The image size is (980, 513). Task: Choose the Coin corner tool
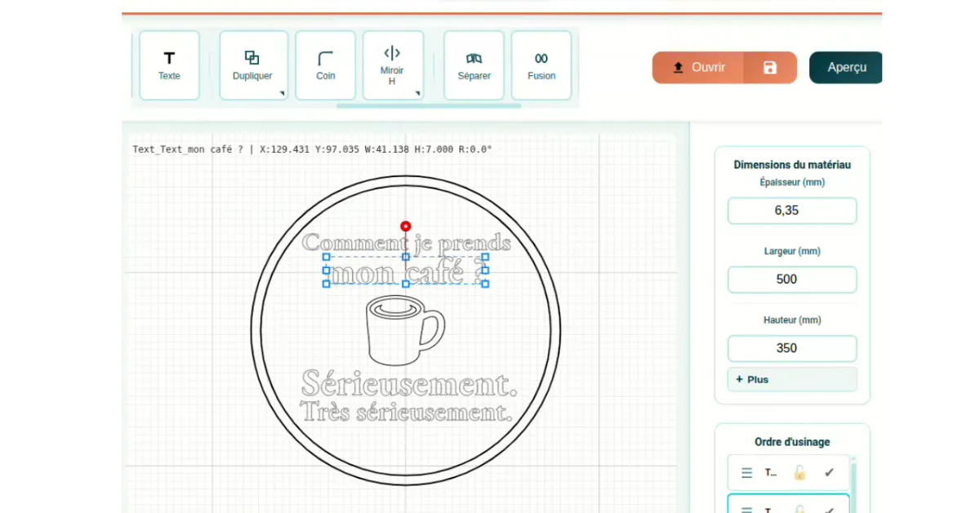click(325, 65)
